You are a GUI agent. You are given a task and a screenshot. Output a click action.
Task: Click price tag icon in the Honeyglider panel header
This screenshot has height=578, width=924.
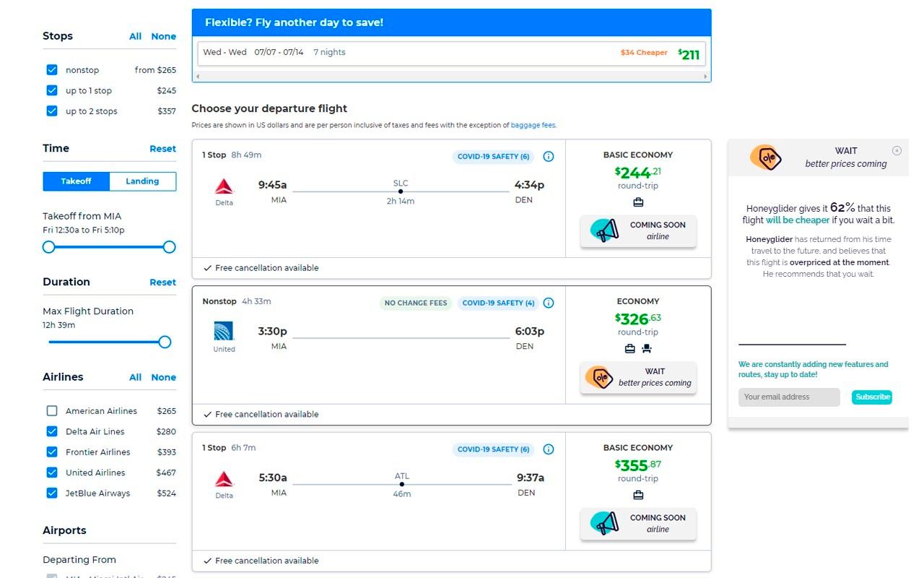click(766, 158)
